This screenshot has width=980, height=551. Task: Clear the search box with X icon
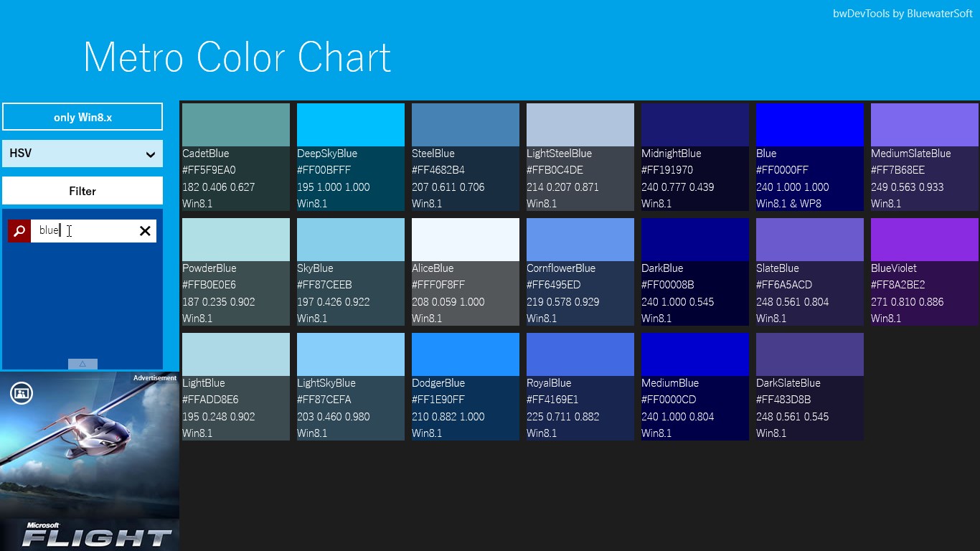pos(145,231)
